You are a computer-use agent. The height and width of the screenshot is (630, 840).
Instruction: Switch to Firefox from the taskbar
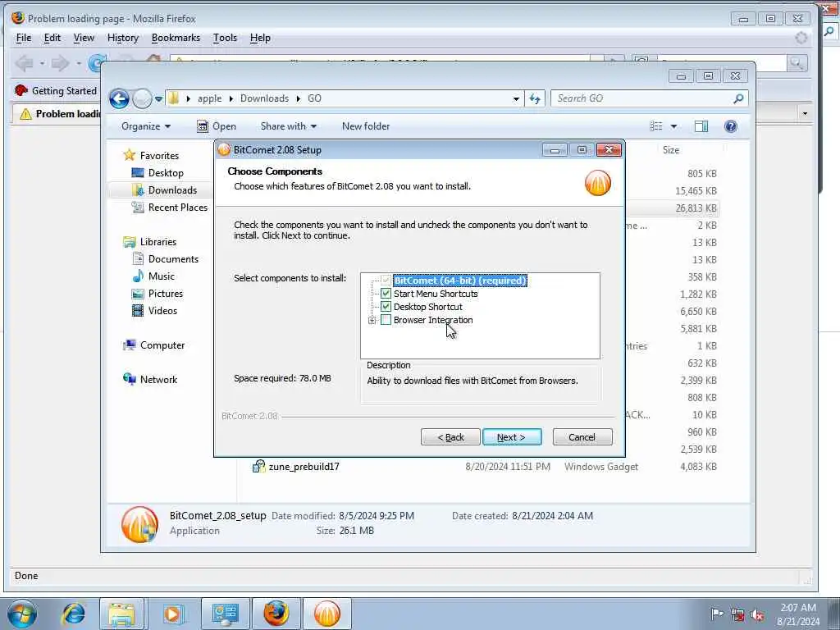[x=276, y=614]
